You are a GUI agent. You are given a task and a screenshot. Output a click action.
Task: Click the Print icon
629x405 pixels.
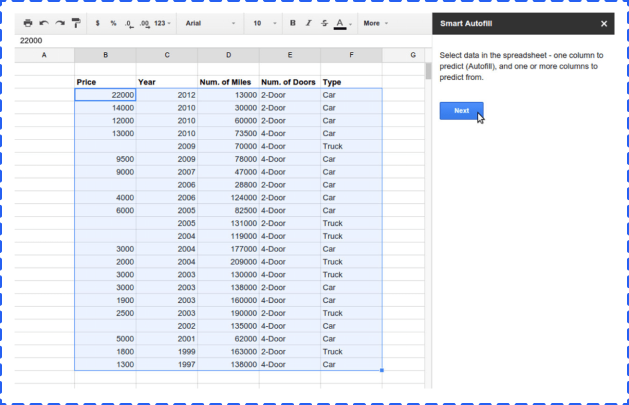(x=28, y=22)
